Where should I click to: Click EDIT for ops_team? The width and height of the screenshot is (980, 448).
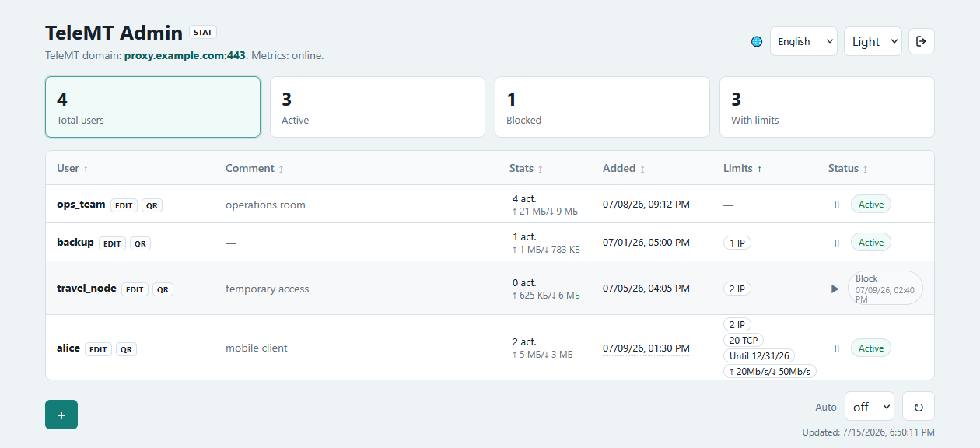(x=124, y=205)
